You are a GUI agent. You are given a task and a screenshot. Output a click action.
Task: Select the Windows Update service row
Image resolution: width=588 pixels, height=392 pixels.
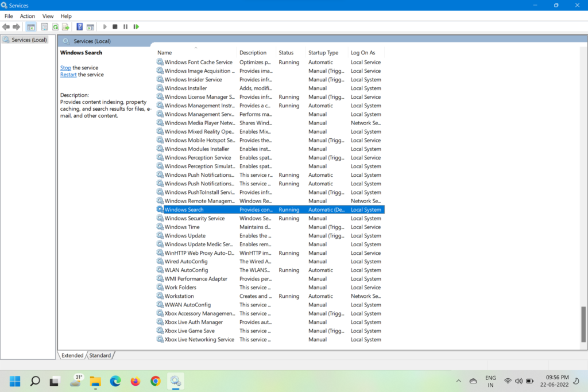pos(185,236)
